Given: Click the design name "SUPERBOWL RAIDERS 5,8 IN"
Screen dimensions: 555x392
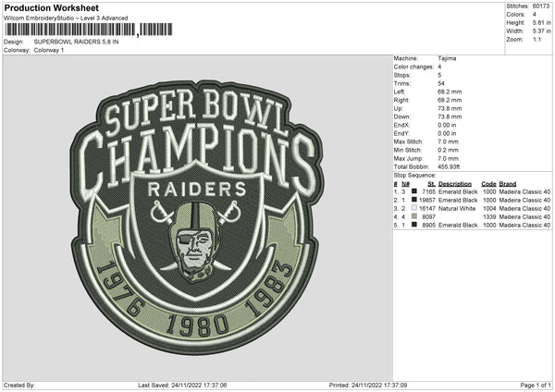Looking at the screenshot, I should pos(76,42).
